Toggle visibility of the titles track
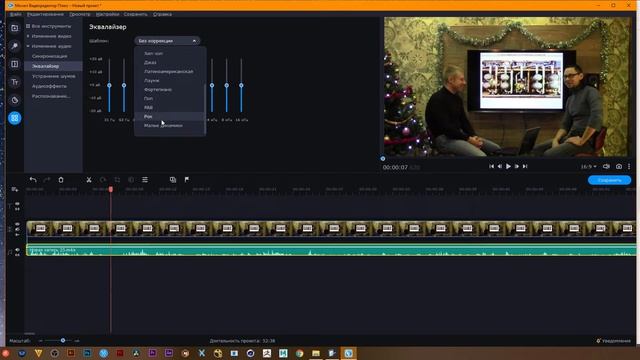Viewport: 640px width, 360px height. pos(17,203)
